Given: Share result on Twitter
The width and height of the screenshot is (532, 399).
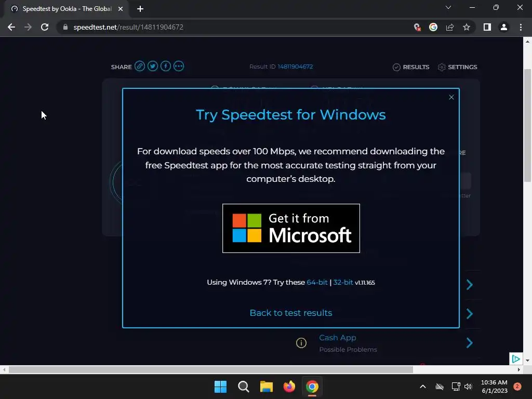Looking at the screenshot, I should point(153,66).
